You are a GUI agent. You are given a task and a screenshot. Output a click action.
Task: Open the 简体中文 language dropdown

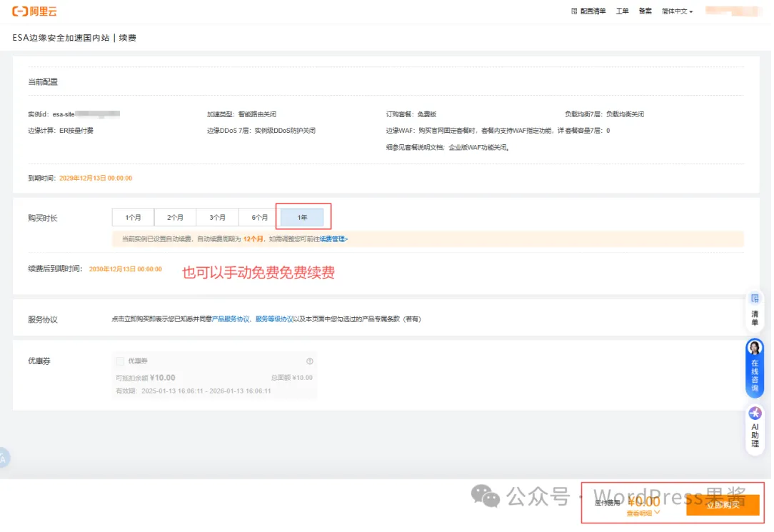(675, 11)
